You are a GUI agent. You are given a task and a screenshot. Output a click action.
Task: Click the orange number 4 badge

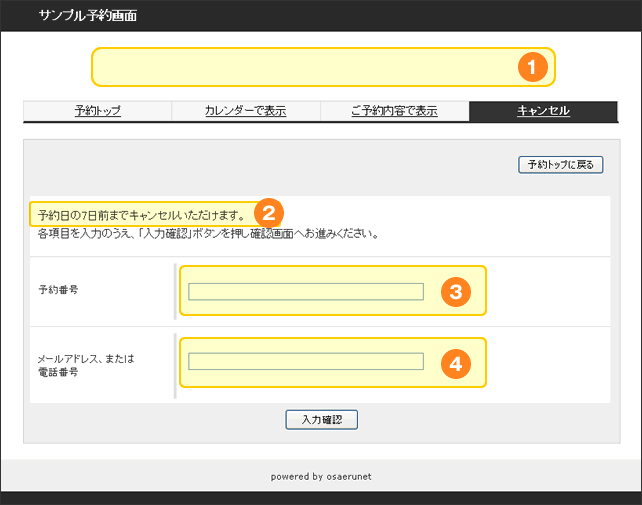[x=455, y=364]
